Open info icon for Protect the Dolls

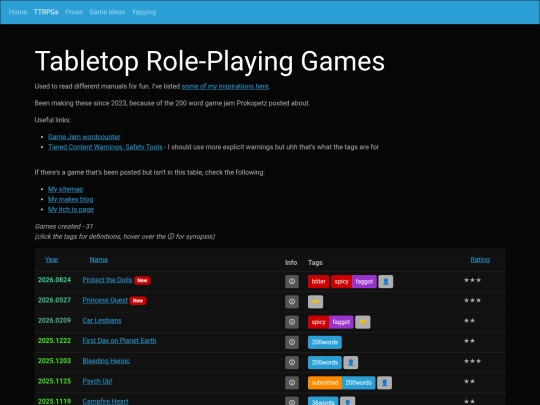pyautogui.click(x=292, y=281)
